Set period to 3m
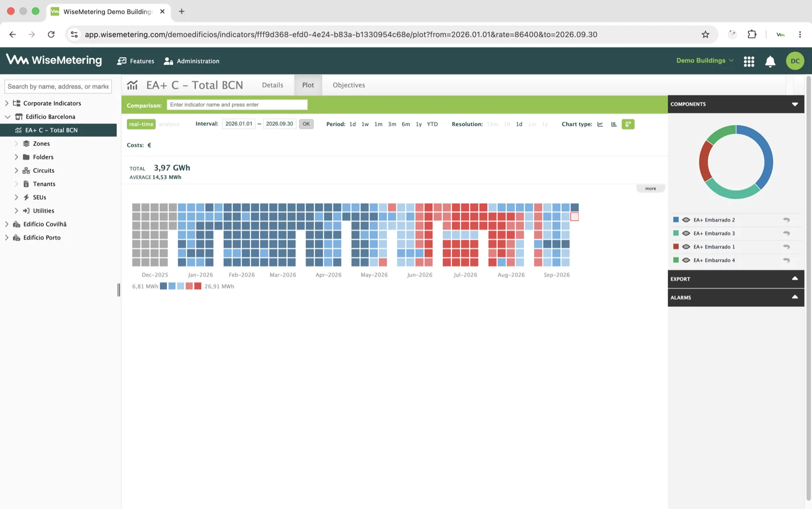812x509 pixels. point(392,124)
